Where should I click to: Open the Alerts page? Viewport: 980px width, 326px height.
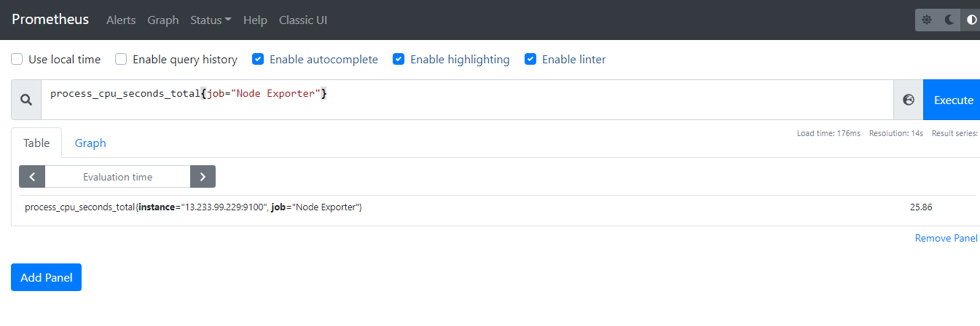(x=121, y=20)
